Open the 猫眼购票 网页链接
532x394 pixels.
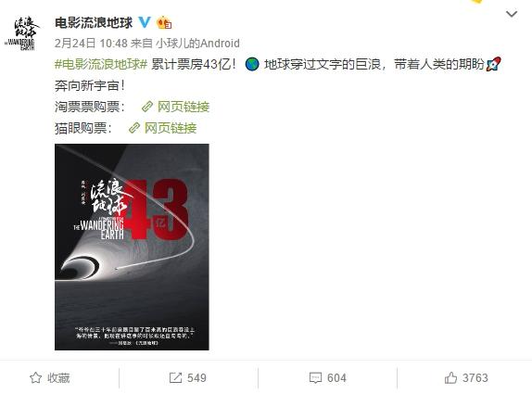point(162,128)
